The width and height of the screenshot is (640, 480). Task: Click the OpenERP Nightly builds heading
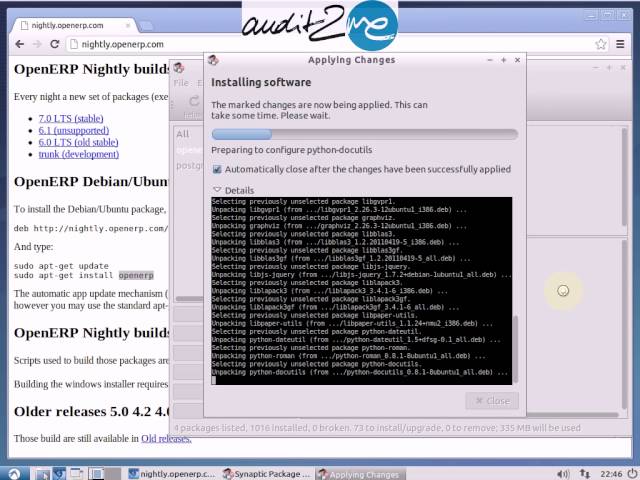coord(92,69)
